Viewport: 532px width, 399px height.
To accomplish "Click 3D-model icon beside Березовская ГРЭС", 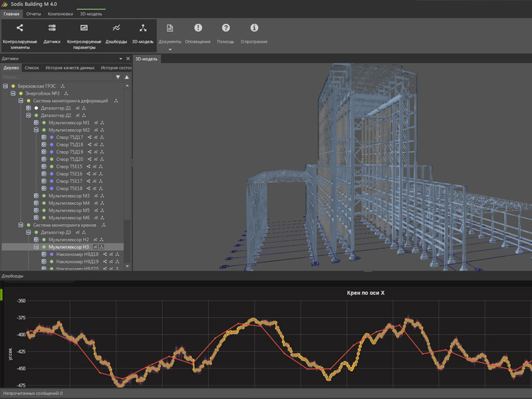I will tap(63, 86).
